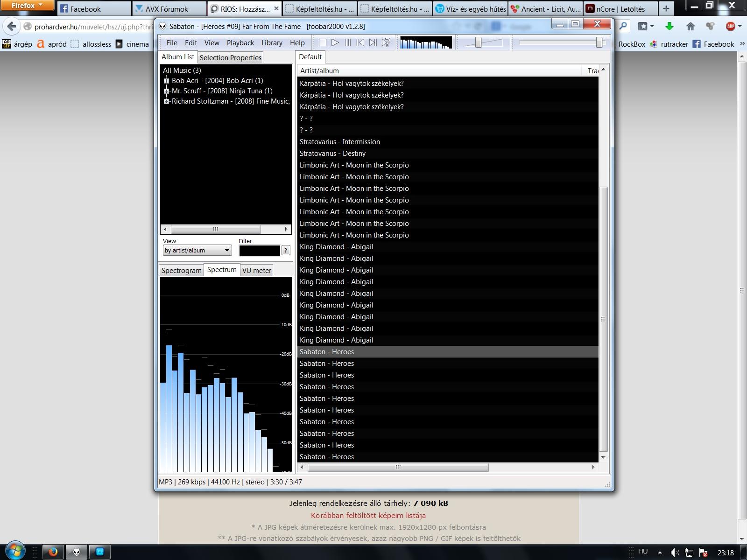Click the toolbar spectrum visualization
Image resolution: width=747 pixels, height=560 pixels.
[426, 42]
